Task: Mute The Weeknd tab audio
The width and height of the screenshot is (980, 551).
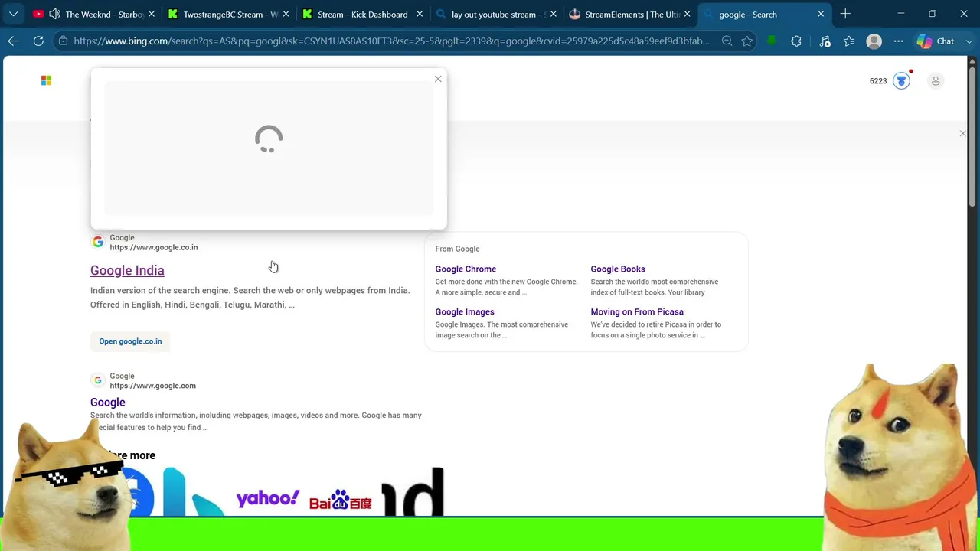Action: coord(54,14)
